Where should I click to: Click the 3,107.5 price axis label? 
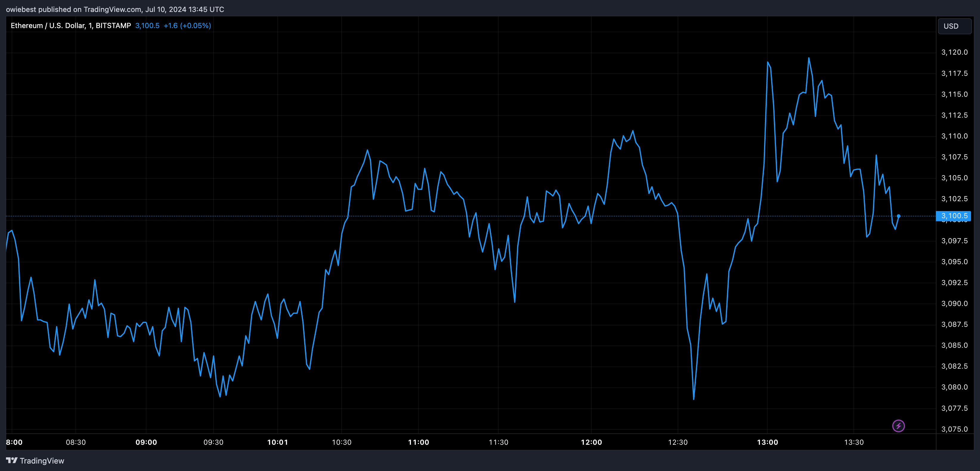coord(954,157)
